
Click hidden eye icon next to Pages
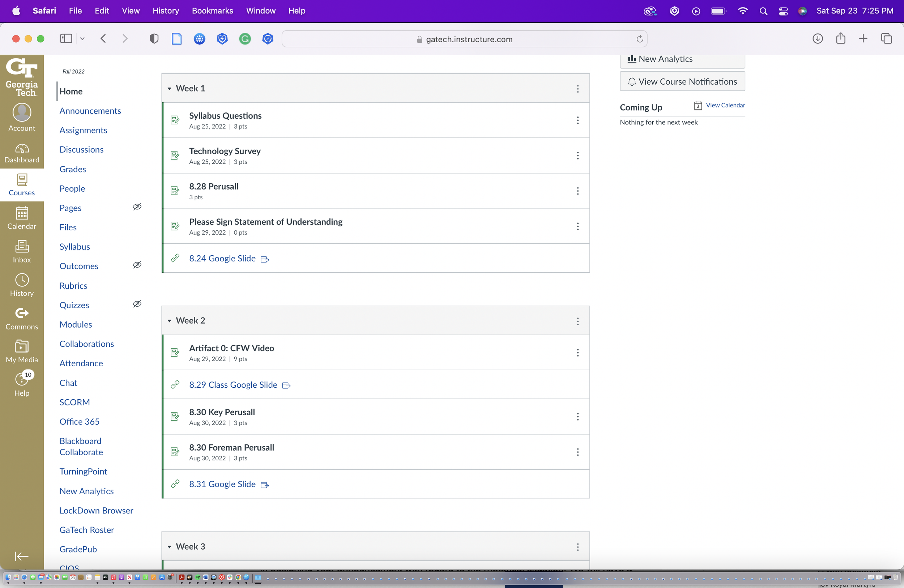tap(137, 207)
